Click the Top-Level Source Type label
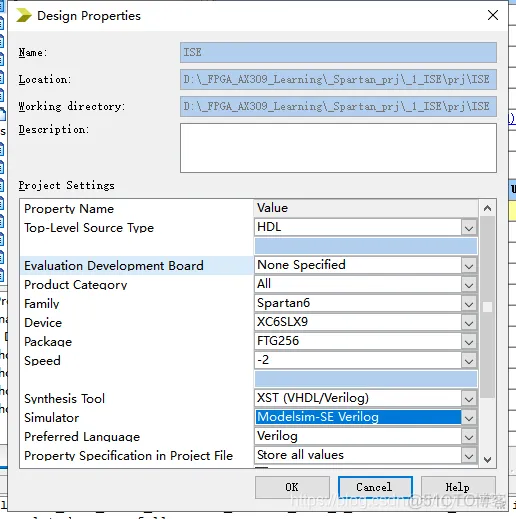 pyautogui.click(x=89, y=228)
